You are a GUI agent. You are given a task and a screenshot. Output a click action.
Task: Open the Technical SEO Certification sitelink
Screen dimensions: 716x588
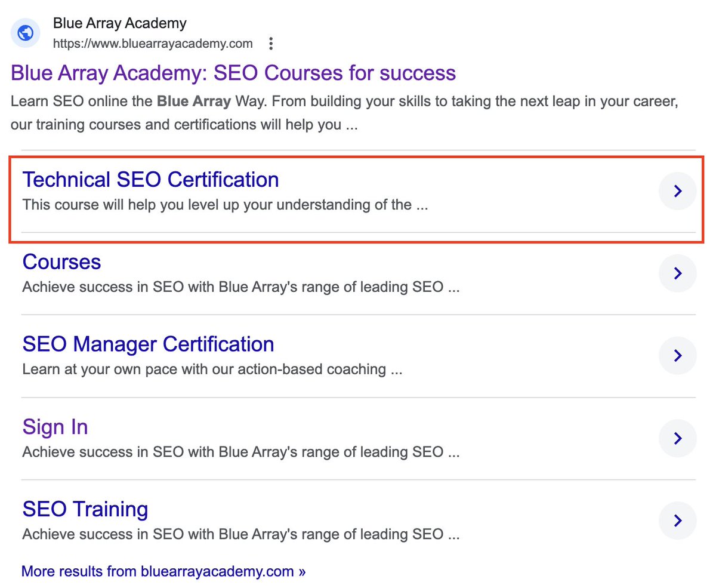pos(150,180)
